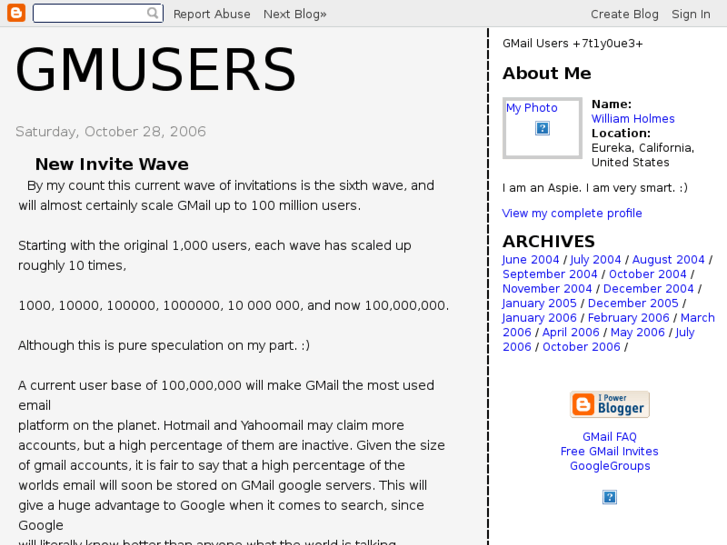Open the GMail FAQ link
The width and height of the screenshot is (727, 545).
point(610,437)
